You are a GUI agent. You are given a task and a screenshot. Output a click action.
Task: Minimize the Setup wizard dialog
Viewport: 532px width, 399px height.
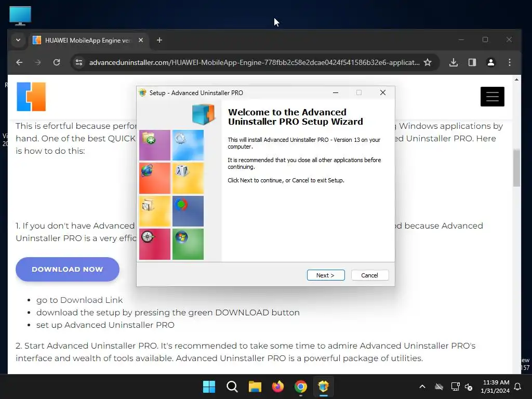click(x=336, y=92)
